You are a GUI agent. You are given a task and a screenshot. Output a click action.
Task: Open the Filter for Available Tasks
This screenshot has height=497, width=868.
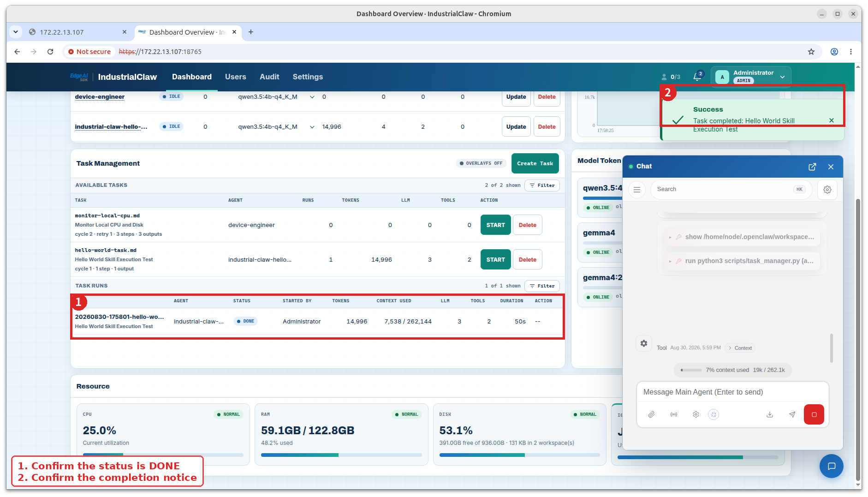542,186
